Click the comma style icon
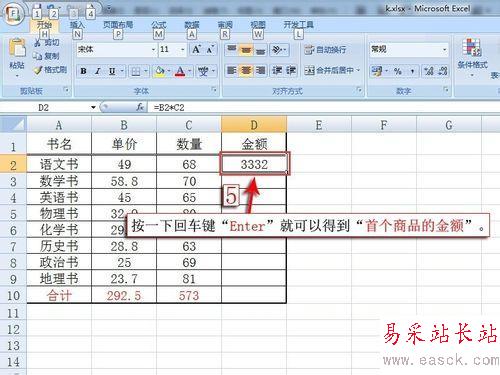Viewport: 500px width, 375px height. pyautogui.click(x=413, y=71)
